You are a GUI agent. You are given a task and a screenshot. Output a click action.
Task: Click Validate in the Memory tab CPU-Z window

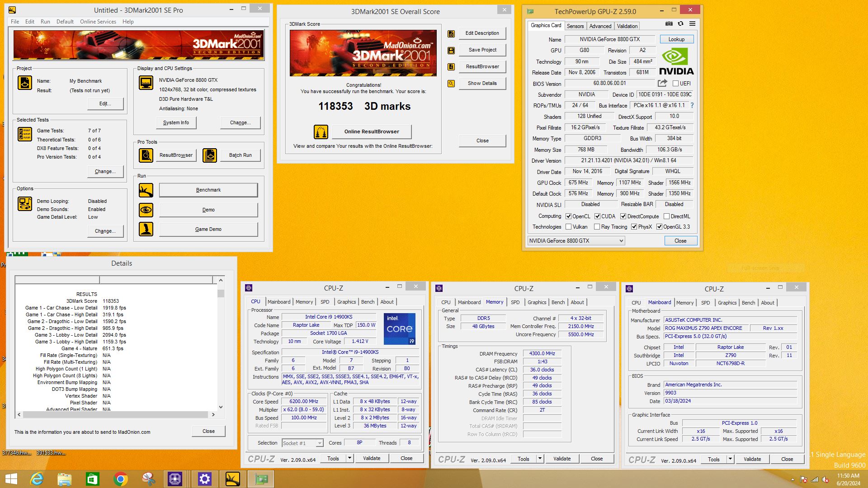coord(562,459)
